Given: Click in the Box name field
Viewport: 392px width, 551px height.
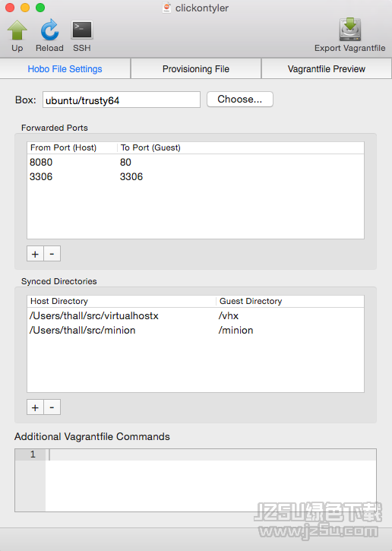Looking at the screenshot, I should (122, 100).
